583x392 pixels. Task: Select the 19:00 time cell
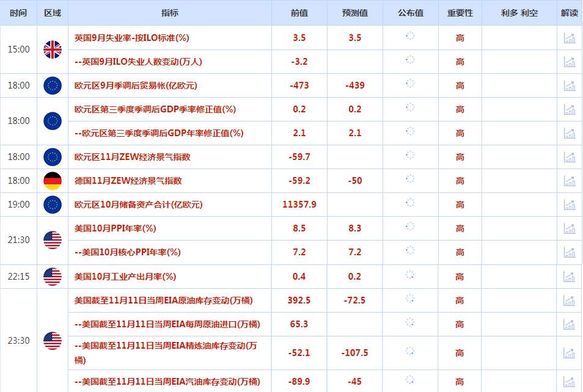pos(18,205)
